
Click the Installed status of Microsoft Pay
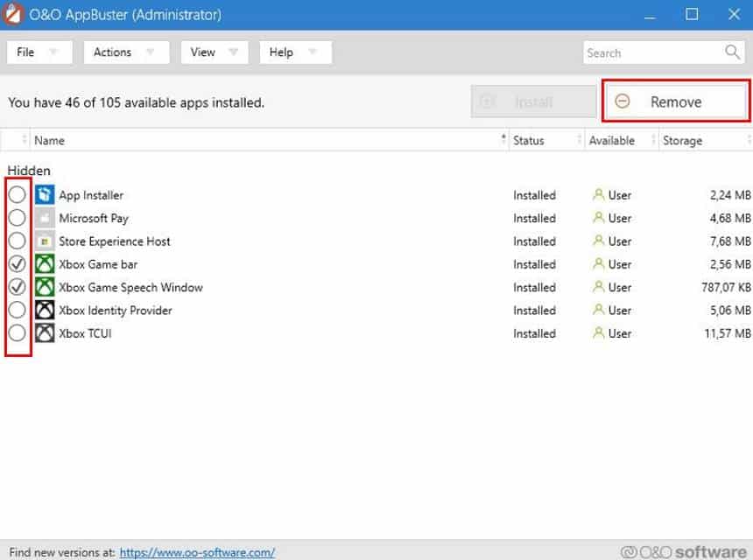click(534, 219)
